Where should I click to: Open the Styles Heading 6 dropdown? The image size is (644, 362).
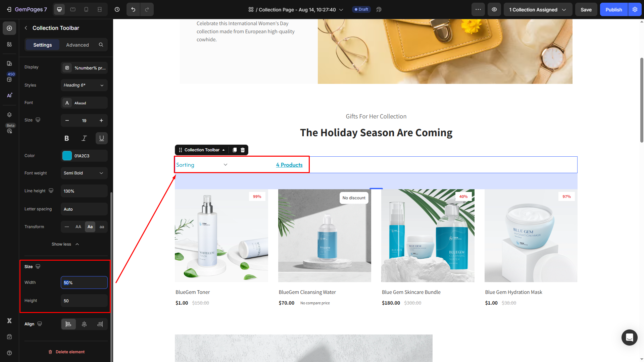click(x=84, y=85)
